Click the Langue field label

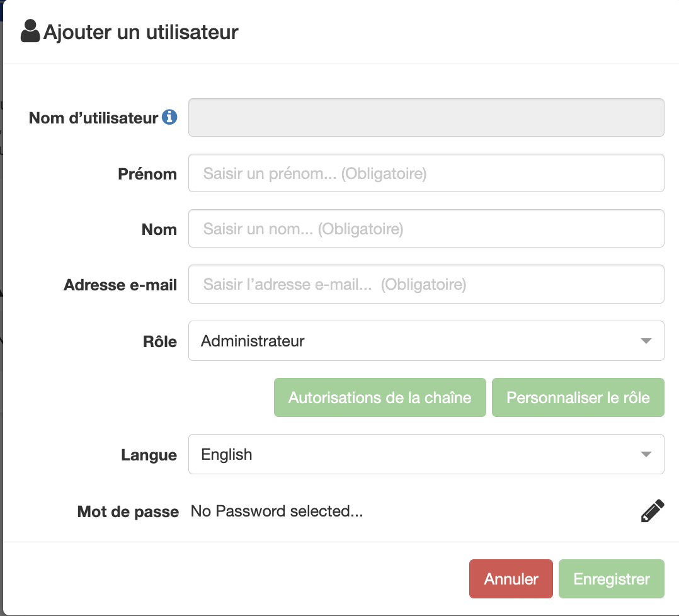[x=149, y=455]
